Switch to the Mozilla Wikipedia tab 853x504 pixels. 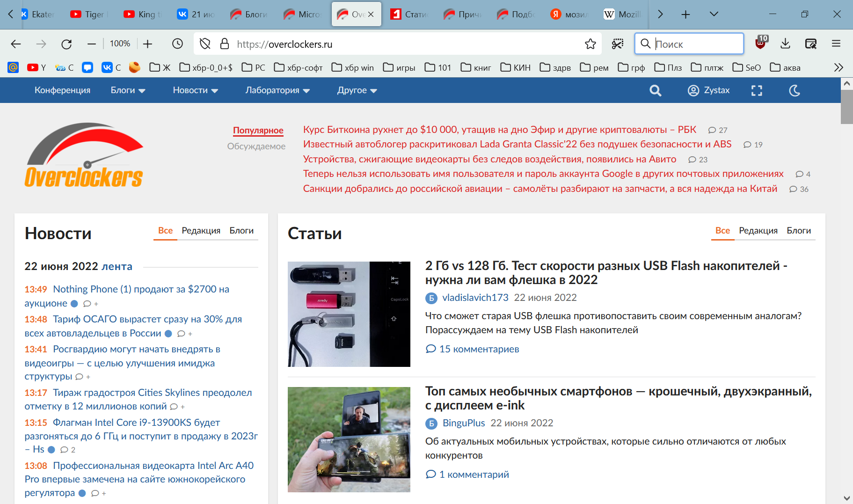tap(622, 15)
